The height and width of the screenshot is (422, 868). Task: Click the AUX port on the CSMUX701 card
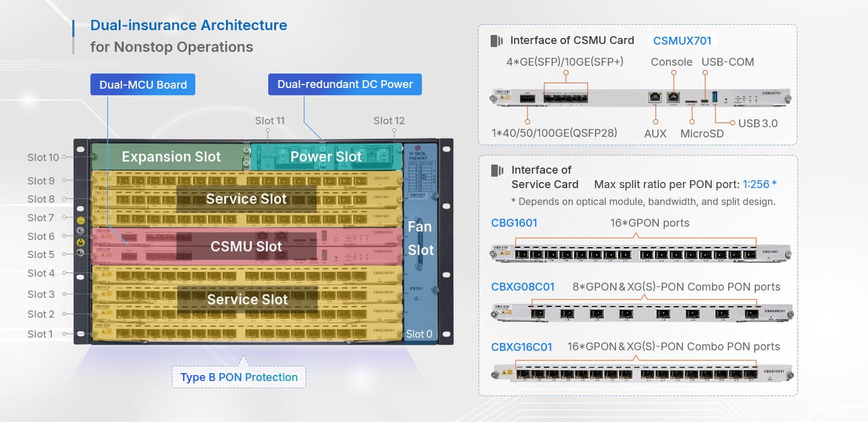pos(655,98)
